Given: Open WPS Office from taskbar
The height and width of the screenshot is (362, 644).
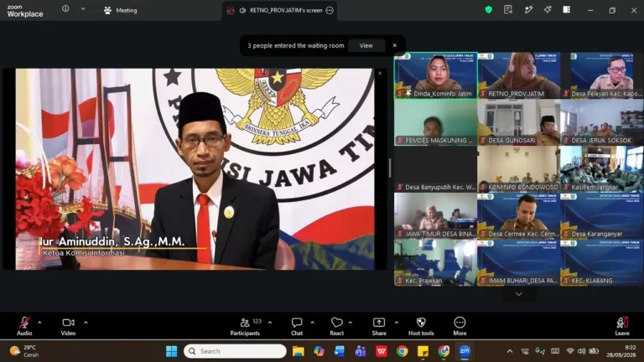Looking at the screenshot, I should click(x=382, y=351).
